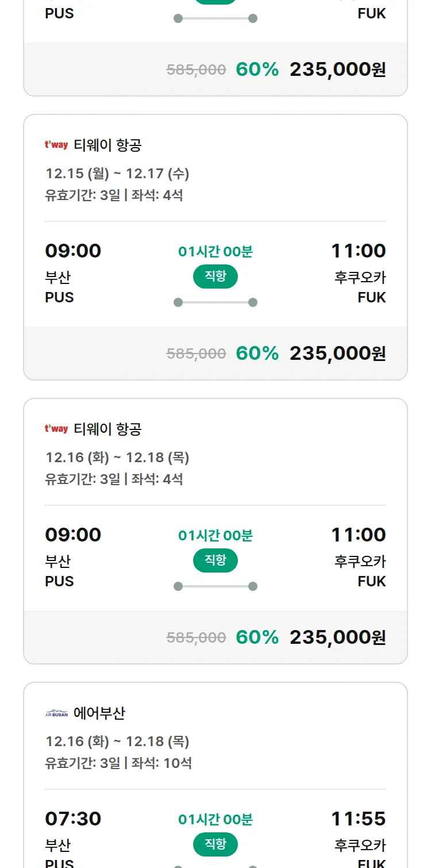Click the route line graphic on the 12.16 T'way flight
431x868 pixels.
point(215,586)
